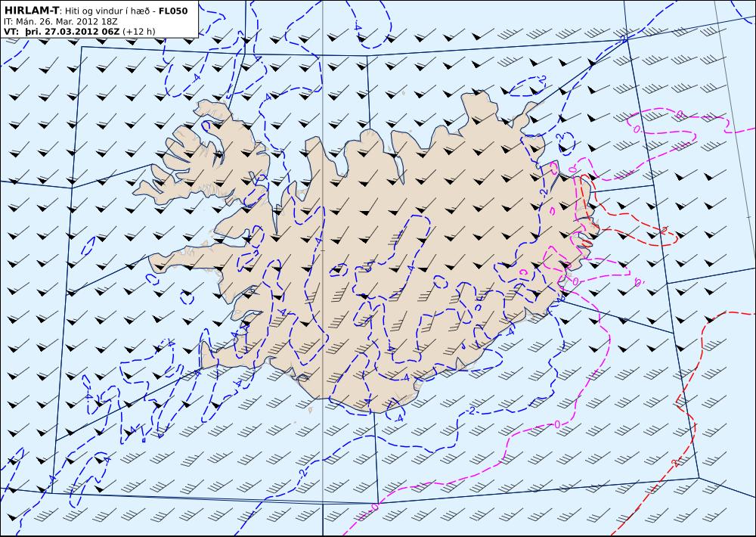Click the 'Hiti og vindur í hæð' label
The width and height of the screenshot is (756, 537).
108,11
